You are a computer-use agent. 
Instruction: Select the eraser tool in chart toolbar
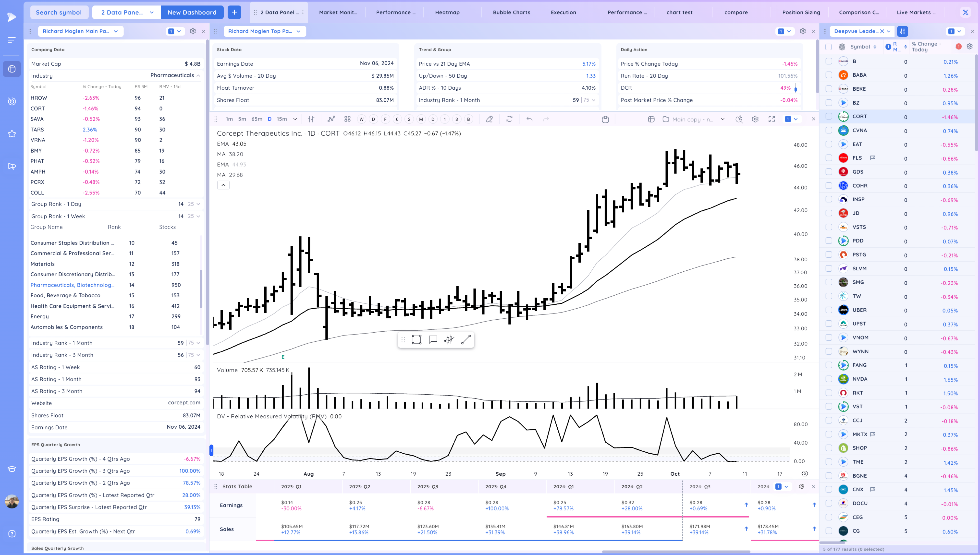(x=490, y=119)
